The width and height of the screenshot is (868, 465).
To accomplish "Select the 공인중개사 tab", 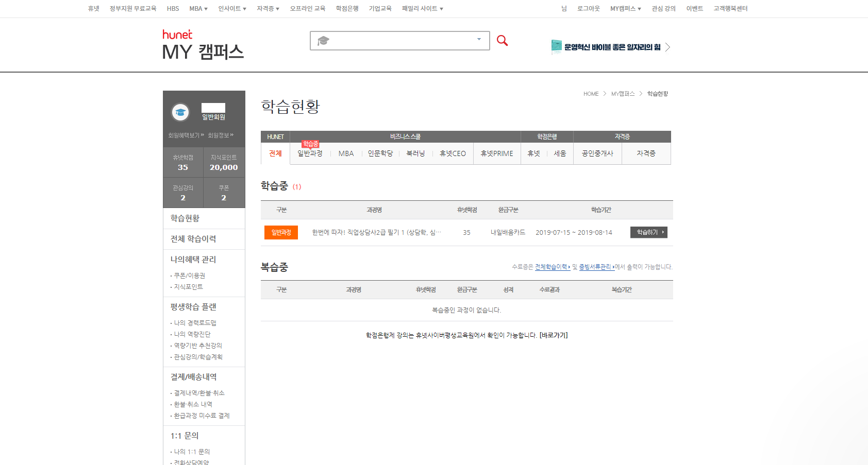I will point(597,153).
